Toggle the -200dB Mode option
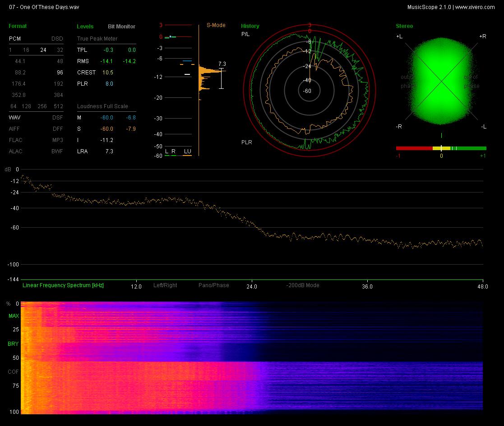This screenshot has height=426, width=504. (x=302, y=285)
